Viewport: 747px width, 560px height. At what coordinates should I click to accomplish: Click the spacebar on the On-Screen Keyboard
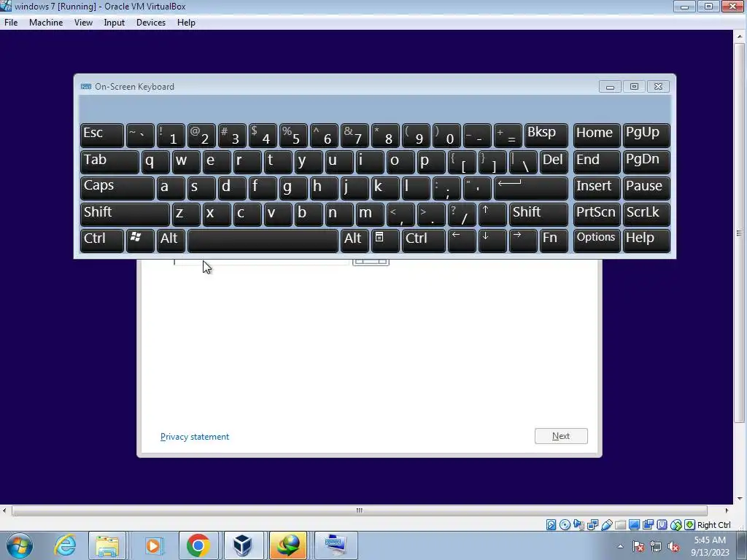point(263,240)
